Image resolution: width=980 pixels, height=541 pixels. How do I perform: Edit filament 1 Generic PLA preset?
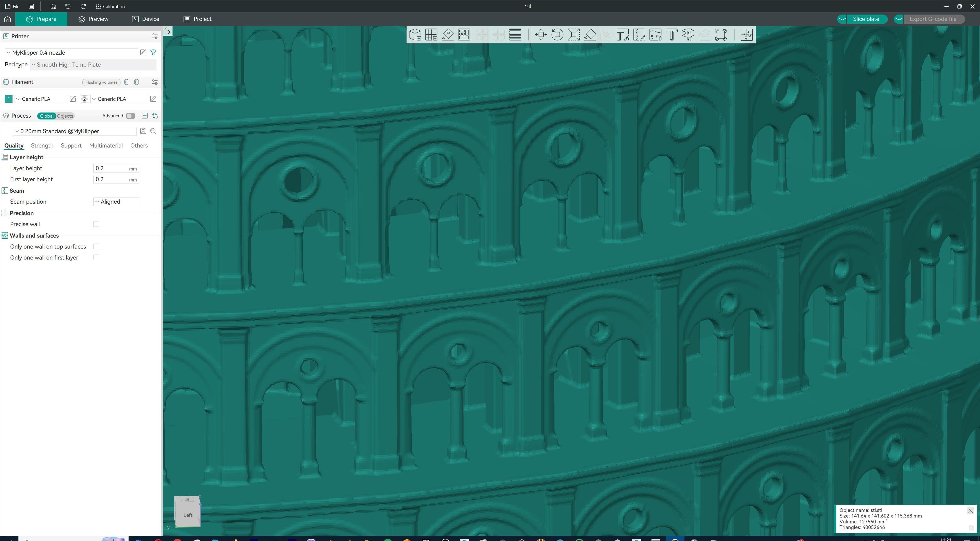[73, 99]
